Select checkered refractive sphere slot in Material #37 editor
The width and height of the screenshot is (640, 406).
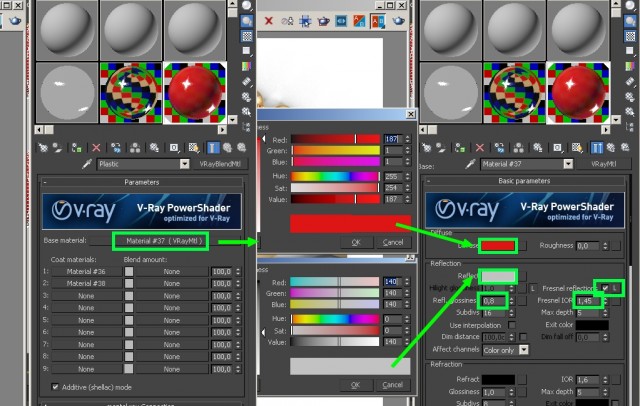click(x=514, y=92)
